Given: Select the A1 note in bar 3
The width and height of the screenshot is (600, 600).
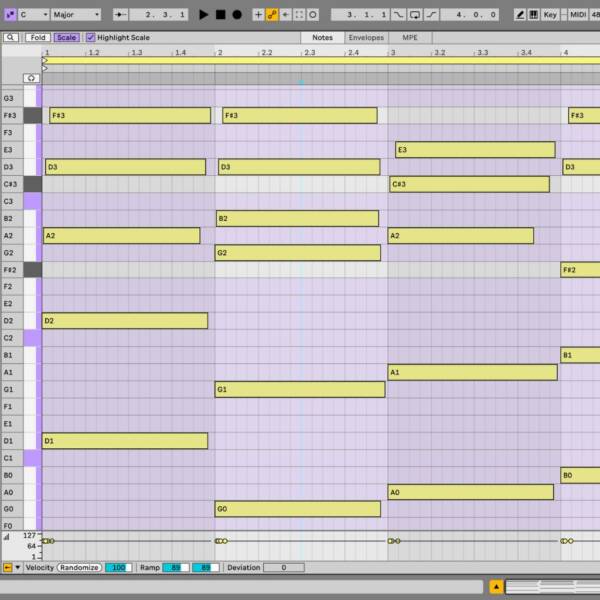Looking at the screenshot, I should 473,372.
